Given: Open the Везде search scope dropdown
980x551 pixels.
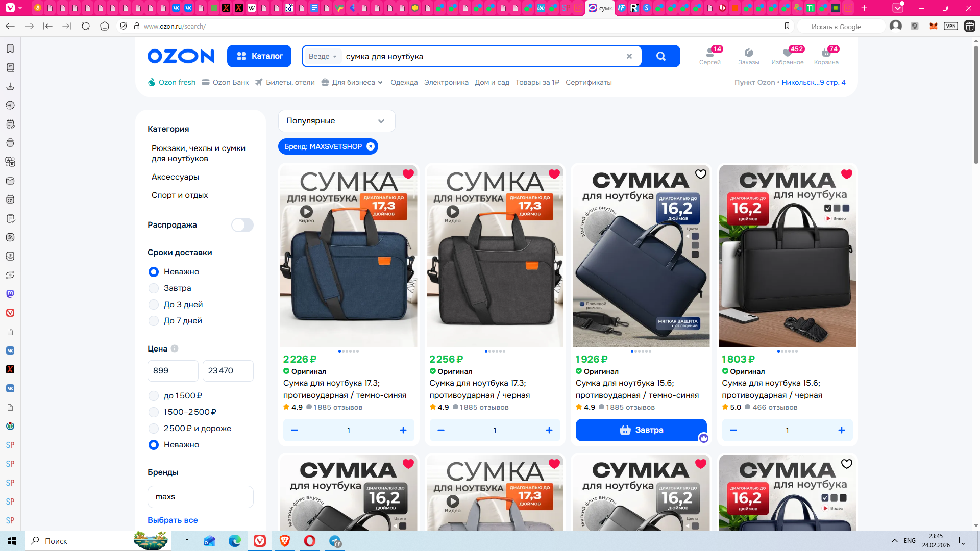Looking at the screenshot, I should (323, 56).
